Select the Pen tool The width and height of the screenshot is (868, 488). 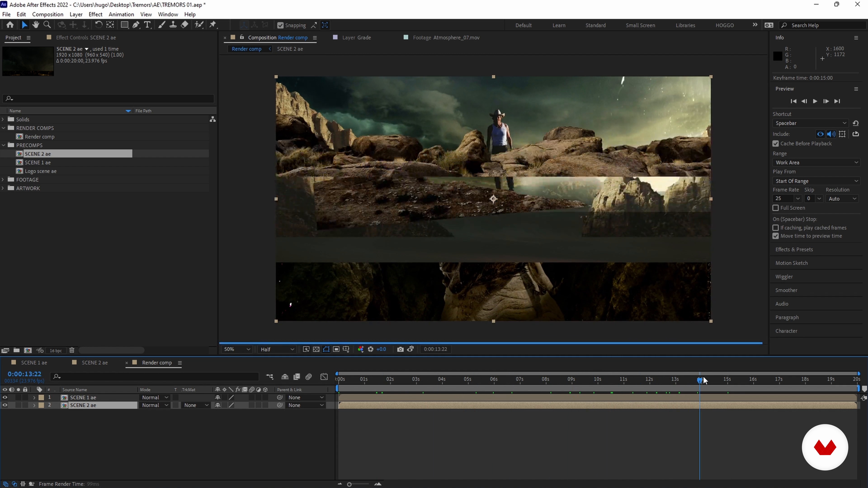[136, 25]
